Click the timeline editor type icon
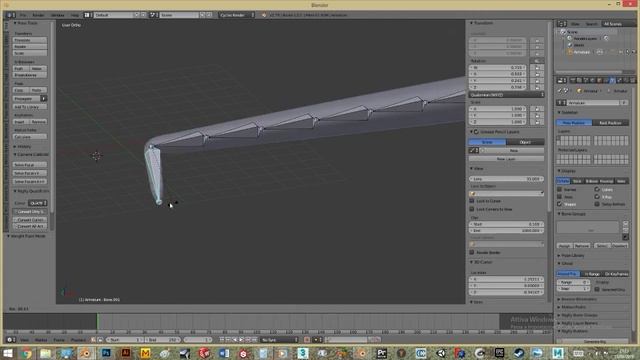The width and height of the screenshot is (640, 360). 10,340
